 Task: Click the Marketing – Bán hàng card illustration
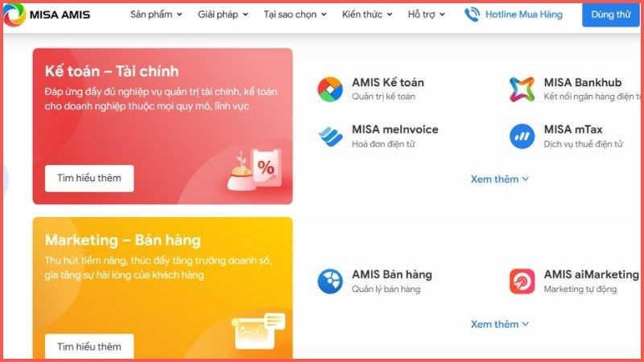(258, 331)
